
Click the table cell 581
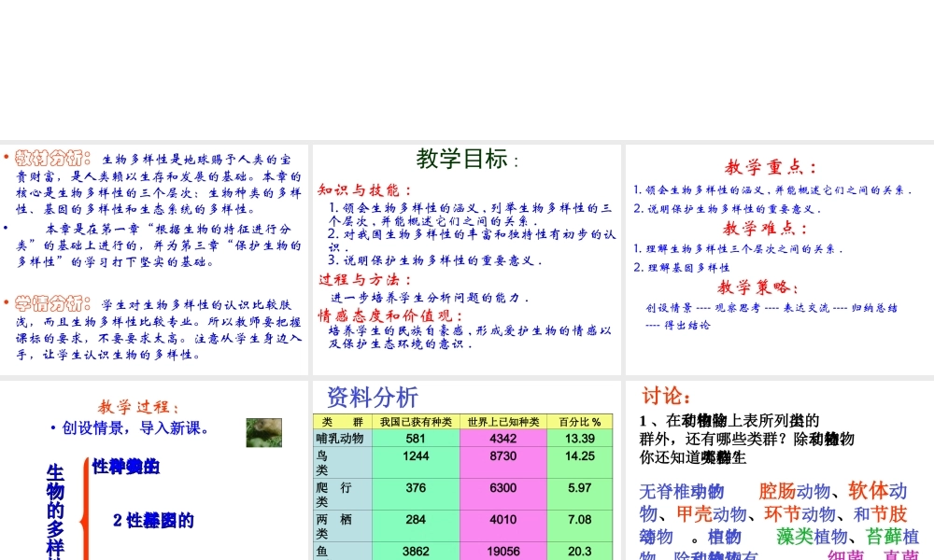416,439
